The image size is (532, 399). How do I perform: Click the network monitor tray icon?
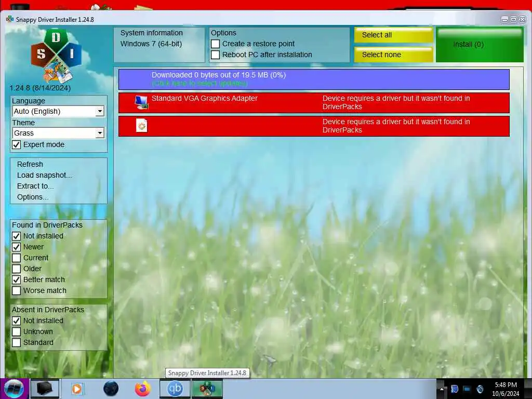point(467,389)
